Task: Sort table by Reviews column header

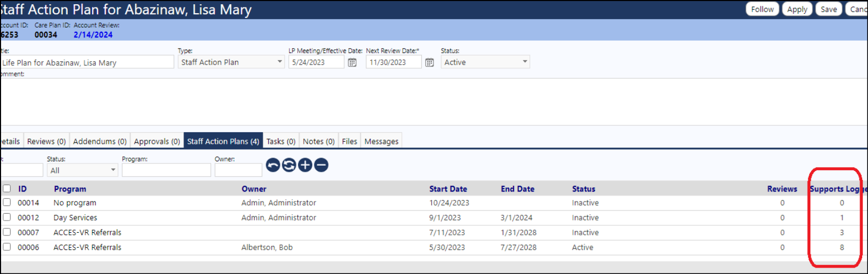Action: click(x=782, y=189)
